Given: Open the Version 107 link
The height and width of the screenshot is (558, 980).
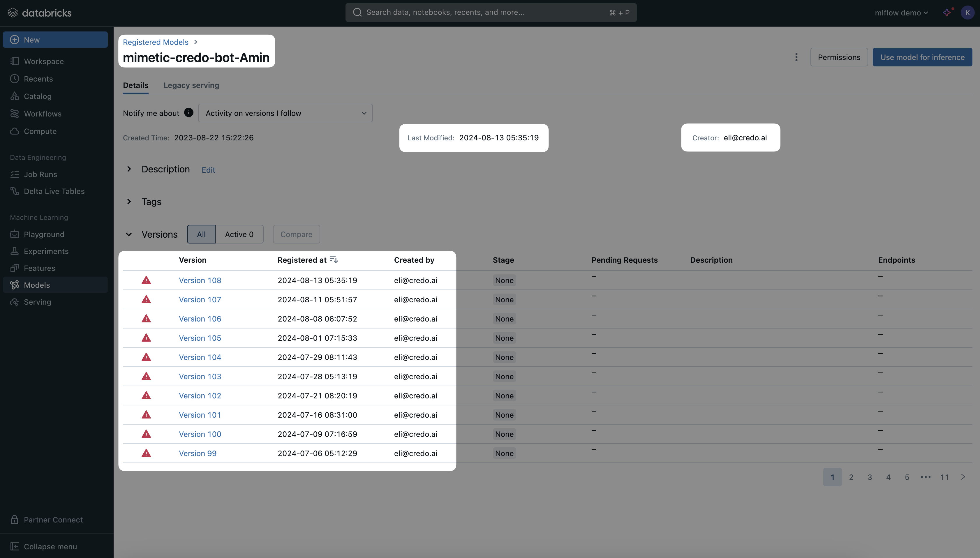Looking at the screenshot, I should (x=200, y=299).
